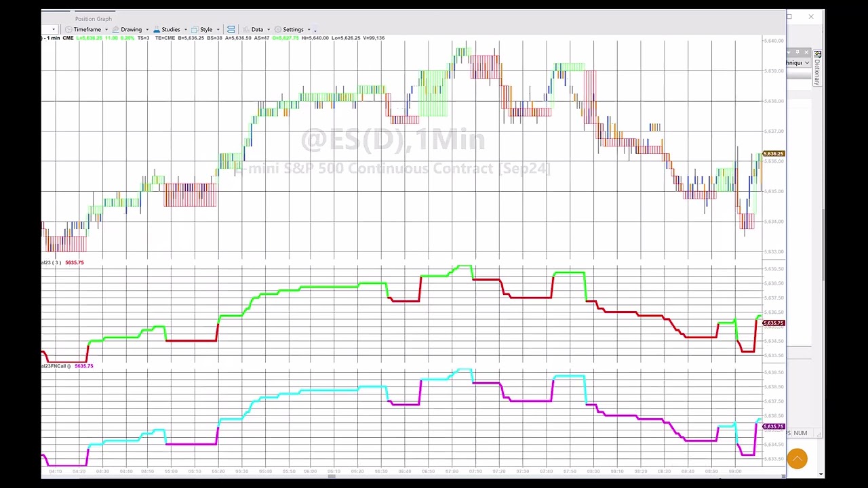Click the Drawing pencil icon
The width and height of the screenshot is (868, 488).
(116, 29)
